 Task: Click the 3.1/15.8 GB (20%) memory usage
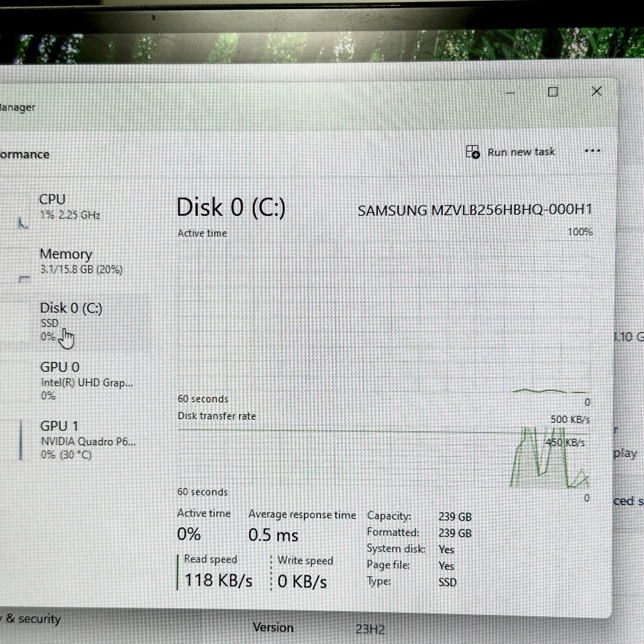(81, 269)
